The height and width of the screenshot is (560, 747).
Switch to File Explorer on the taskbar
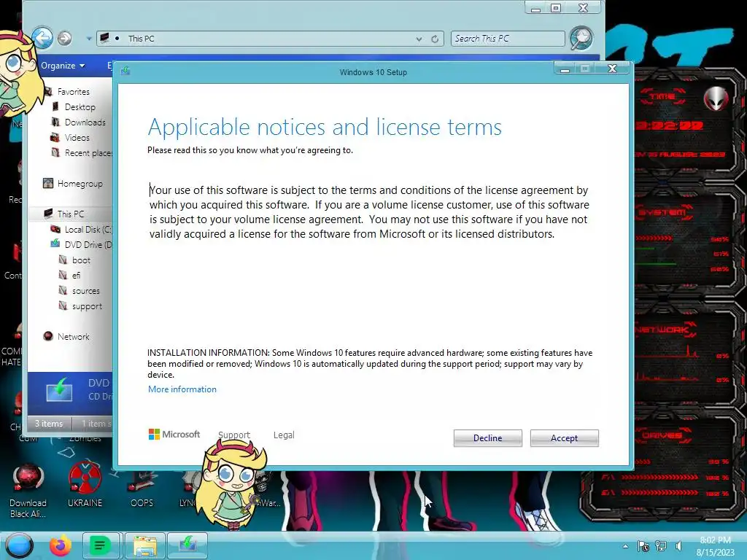tap(145, 545)
